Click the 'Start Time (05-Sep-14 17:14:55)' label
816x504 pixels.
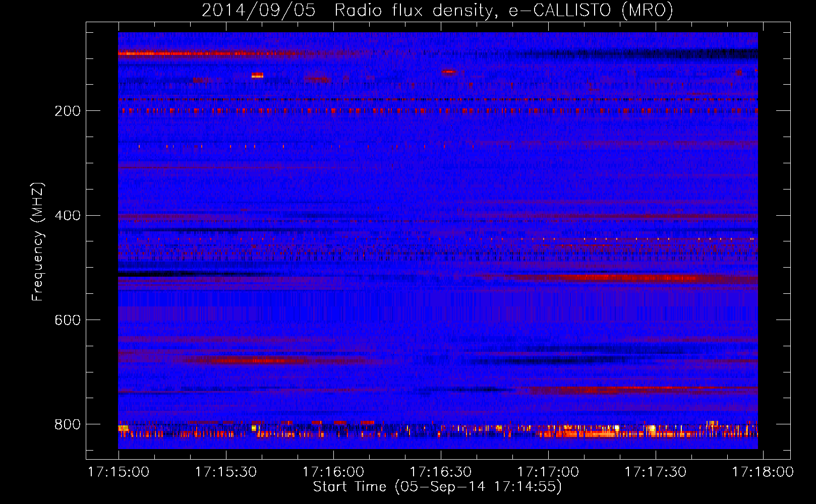(437, 487)
